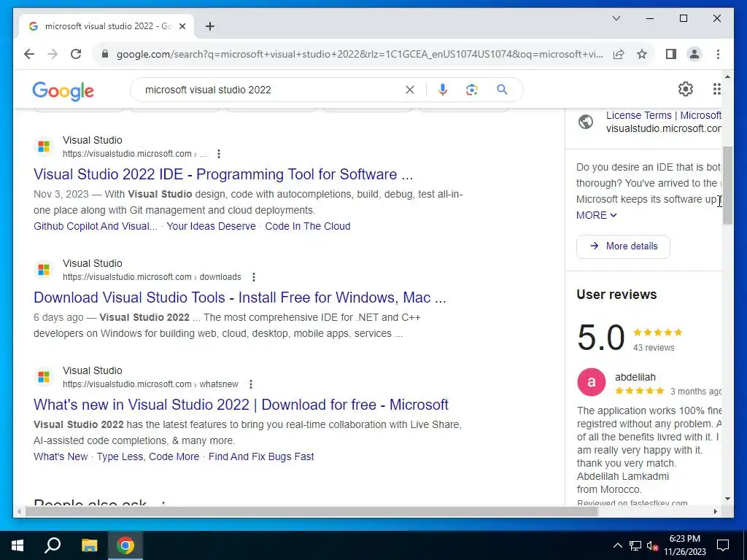Viewport: 747px width, 560px height.
Task: Go back to the previous page
Action: pos(29,54)
